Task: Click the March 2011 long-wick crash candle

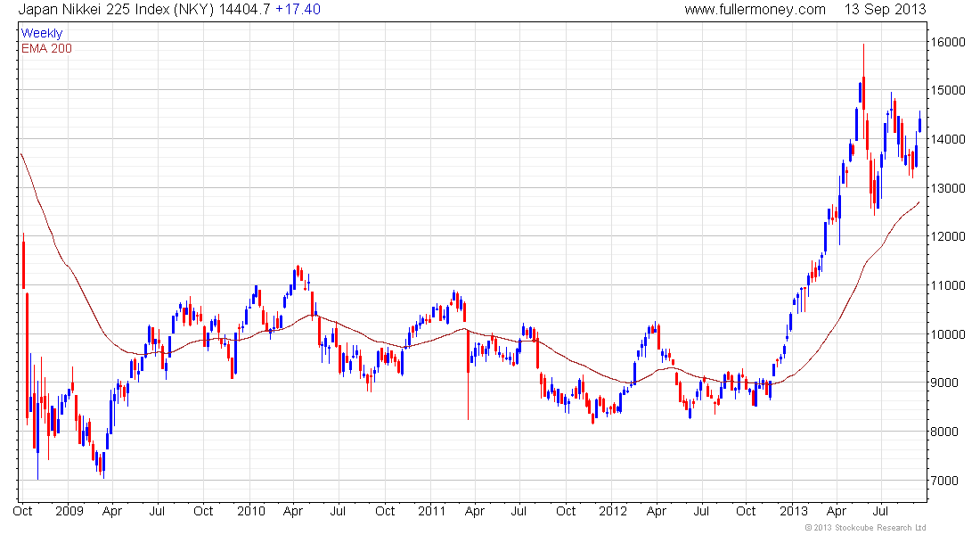Action: pyautogui.click(x=468, y=374)
